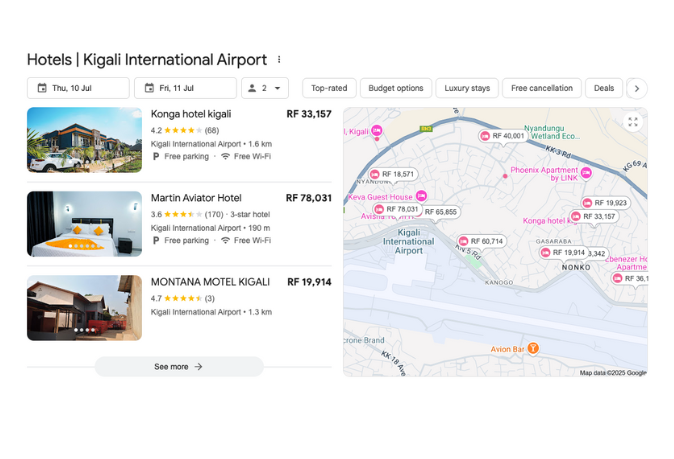Select the Luxury stays filter chip

point(467,88)
